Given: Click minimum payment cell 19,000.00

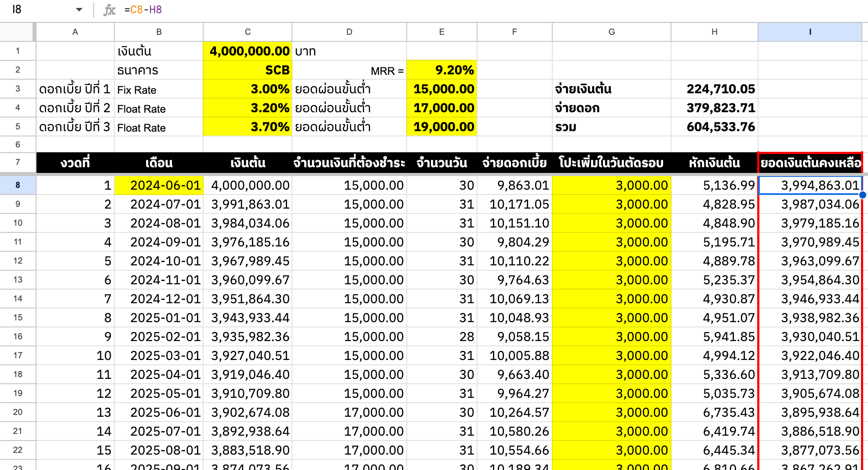Looking at the screenshot, I should pyautogui.click(x=442, y=127).
